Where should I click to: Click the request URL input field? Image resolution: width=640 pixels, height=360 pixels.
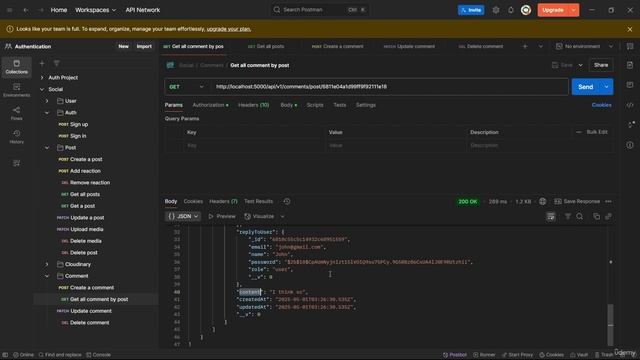click(389, 87)
